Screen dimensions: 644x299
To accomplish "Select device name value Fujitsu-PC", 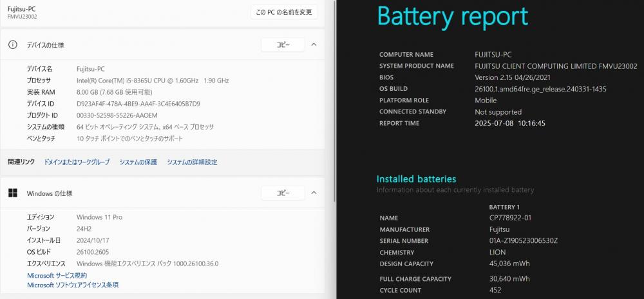I will click(x=91, y=69).
